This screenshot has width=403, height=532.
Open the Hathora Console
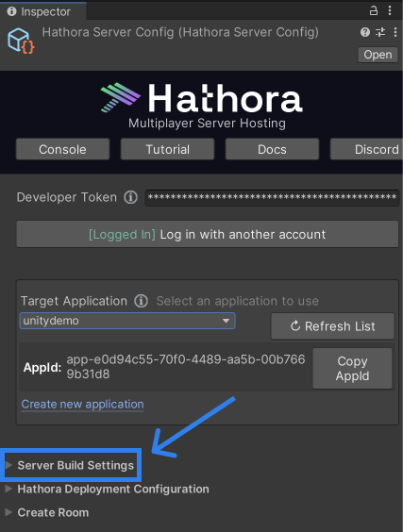[62, 149]
